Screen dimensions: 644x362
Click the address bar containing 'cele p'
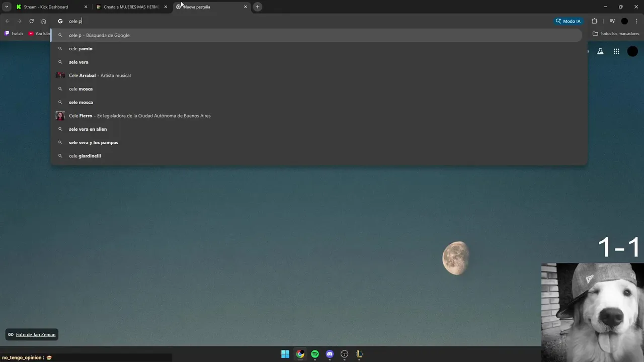302,21
